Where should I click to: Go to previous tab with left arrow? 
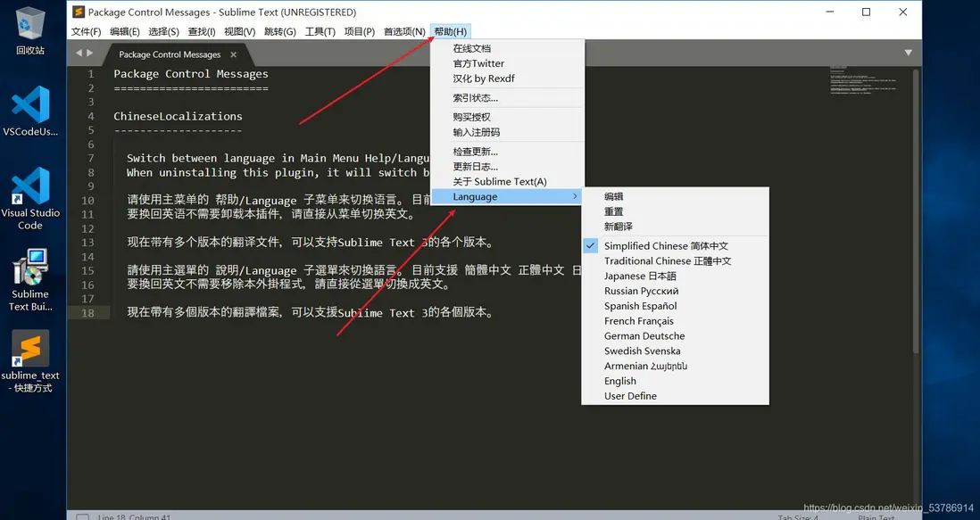[79, 53]
